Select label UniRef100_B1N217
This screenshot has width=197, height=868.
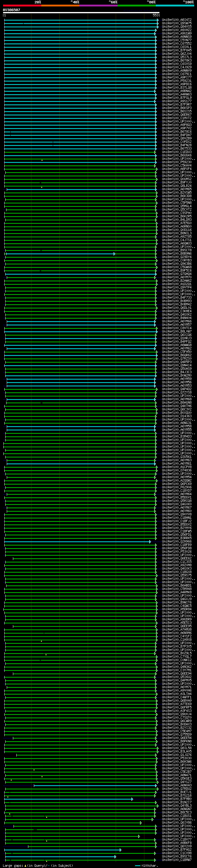176,802
